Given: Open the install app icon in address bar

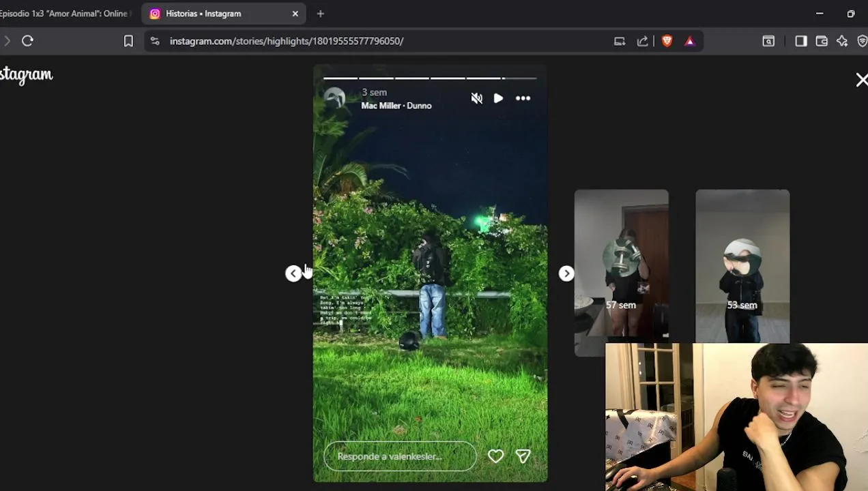Looking at the screenshot, I should point(620,41).
